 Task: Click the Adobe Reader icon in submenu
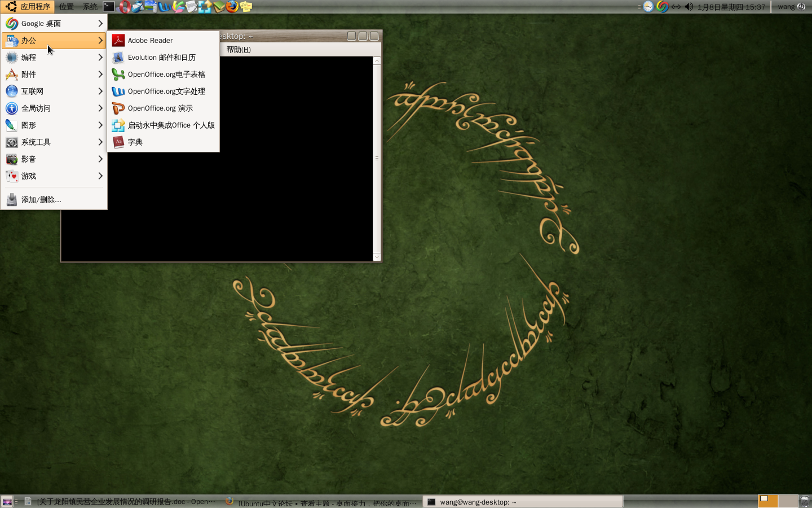(x=118, y=41)
